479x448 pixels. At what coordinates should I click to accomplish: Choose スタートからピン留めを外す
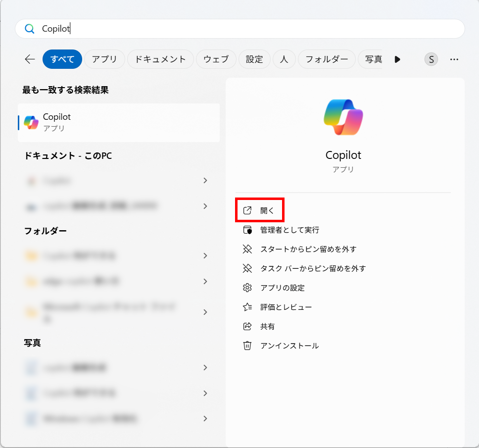[x=308, y=249]
